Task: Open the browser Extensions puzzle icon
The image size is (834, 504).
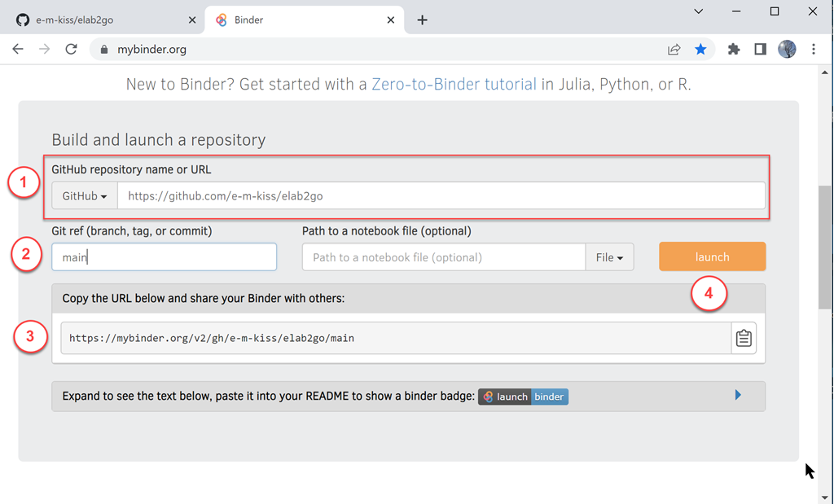Action: (x=731, y=49)
